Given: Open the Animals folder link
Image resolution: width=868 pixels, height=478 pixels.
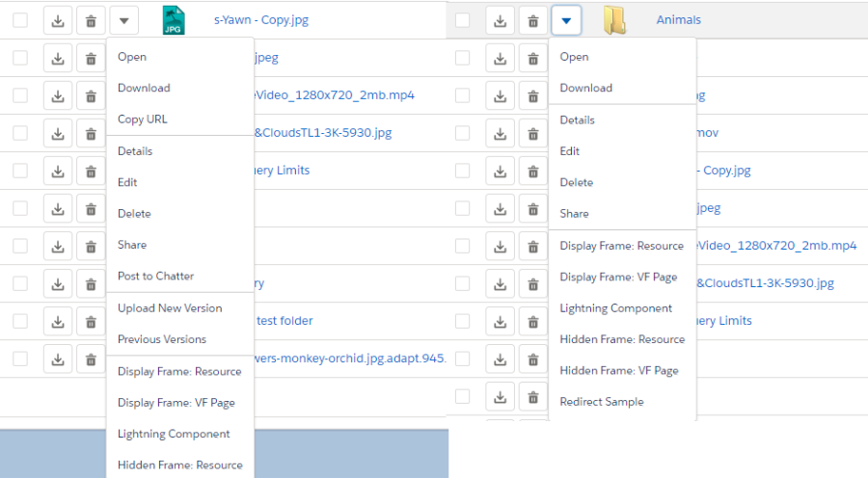Looking at the screenshot, I should tap(678, 20).
